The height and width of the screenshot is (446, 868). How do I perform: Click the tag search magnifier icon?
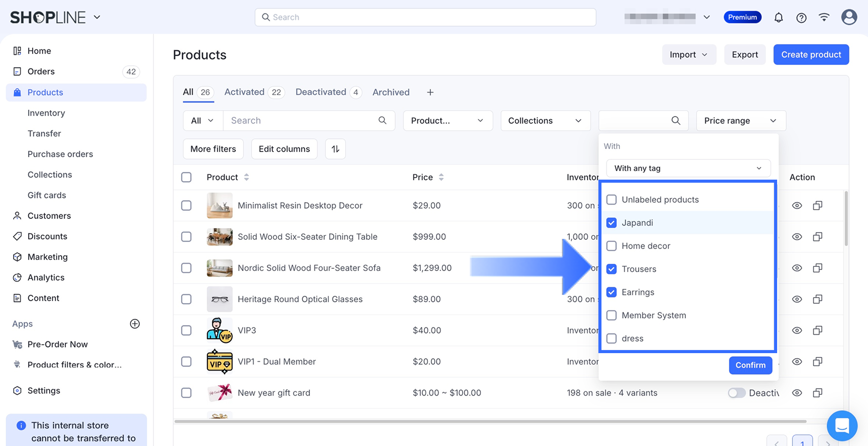click(x=676, y=120)
